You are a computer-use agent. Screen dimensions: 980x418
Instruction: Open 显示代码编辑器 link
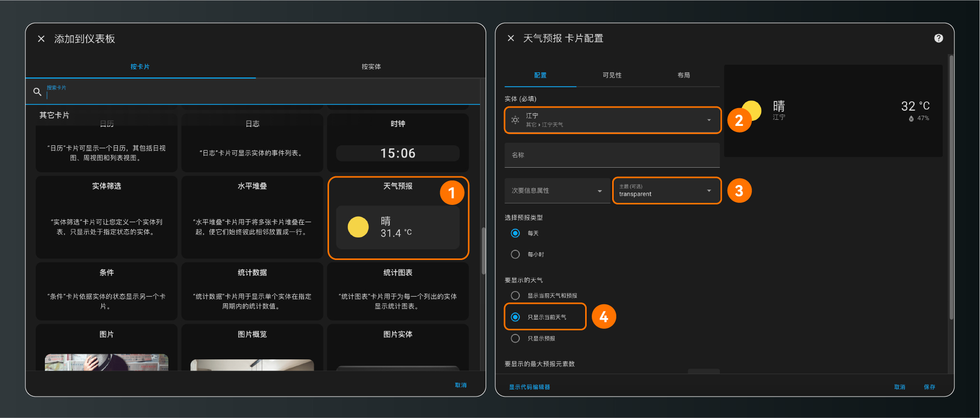(530, 387)
